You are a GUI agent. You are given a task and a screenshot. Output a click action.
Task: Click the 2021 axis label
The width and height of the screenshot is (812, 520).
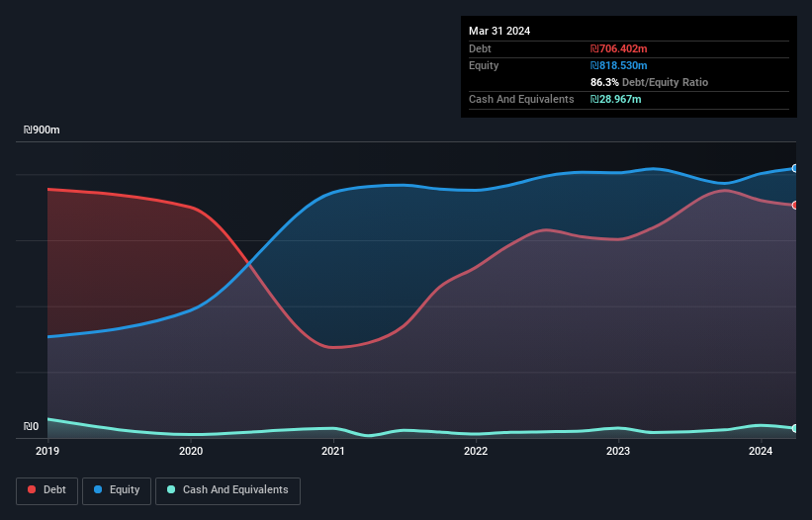(x=333, y=451)
